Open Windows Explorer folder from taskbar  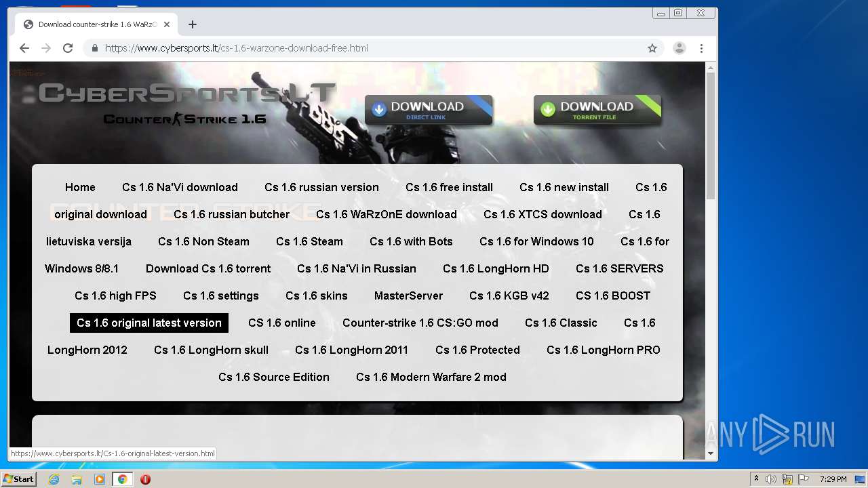77,479
